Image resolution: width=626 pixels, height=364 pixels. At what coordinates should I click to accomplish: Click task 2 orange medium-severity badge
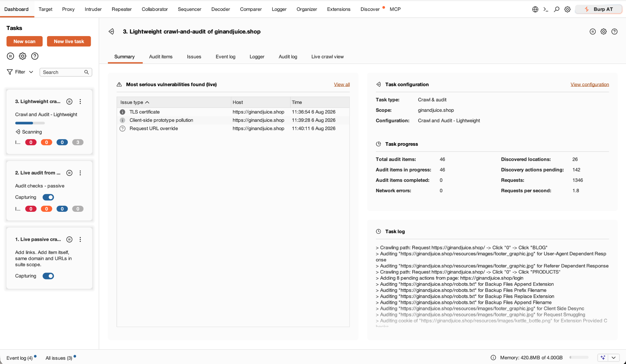(46, 209)
